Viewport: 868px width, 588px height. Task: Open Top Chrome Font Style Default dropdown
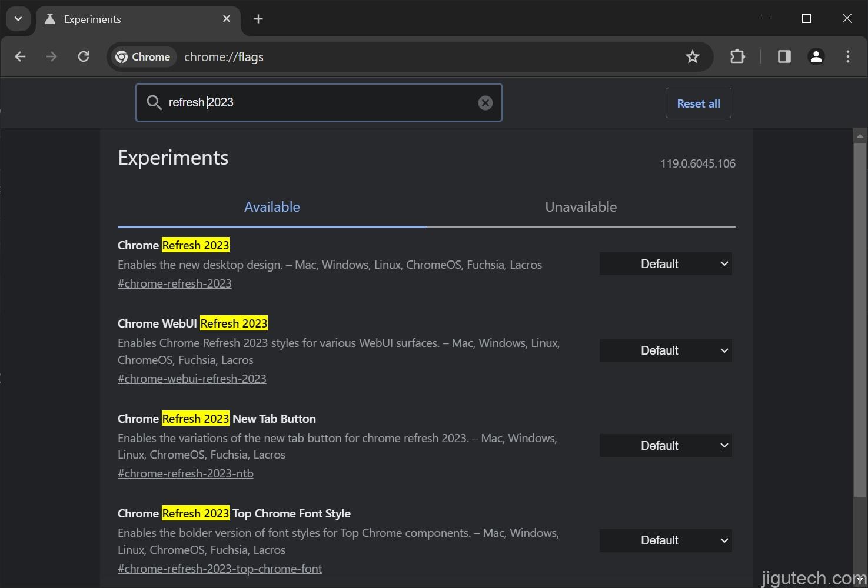[x=666, y=540]
